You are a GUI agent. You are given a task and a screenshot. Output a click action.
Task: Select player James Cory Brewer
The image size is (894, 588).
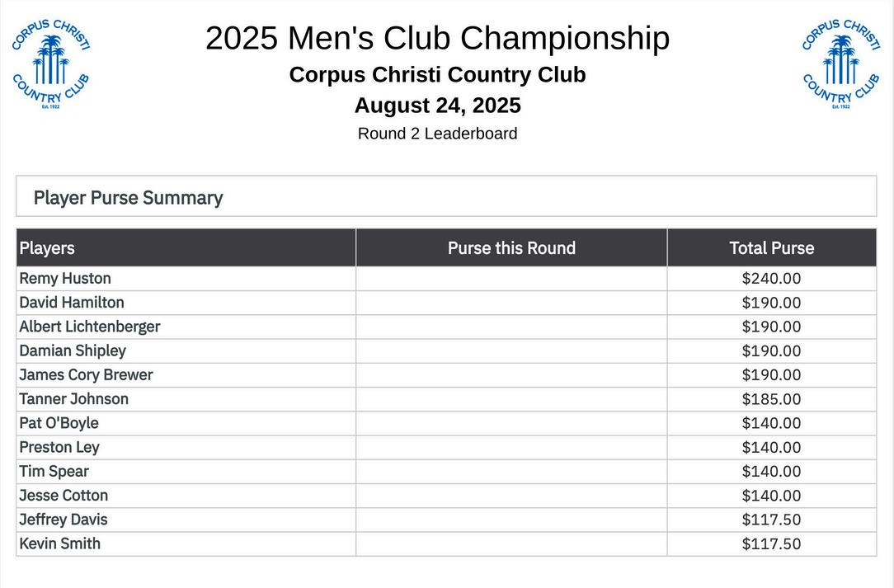pyautogui.click(x=86, y=374)
